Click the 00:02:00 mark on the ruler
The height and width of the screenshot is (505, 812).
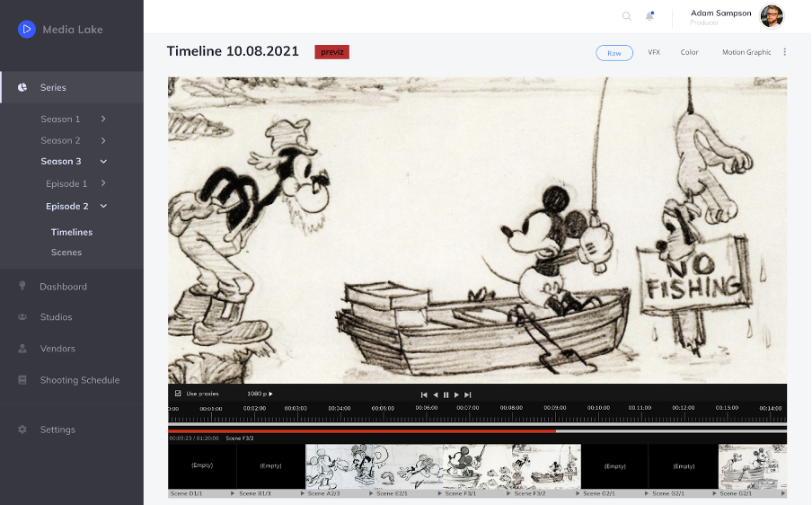point(254,408)
